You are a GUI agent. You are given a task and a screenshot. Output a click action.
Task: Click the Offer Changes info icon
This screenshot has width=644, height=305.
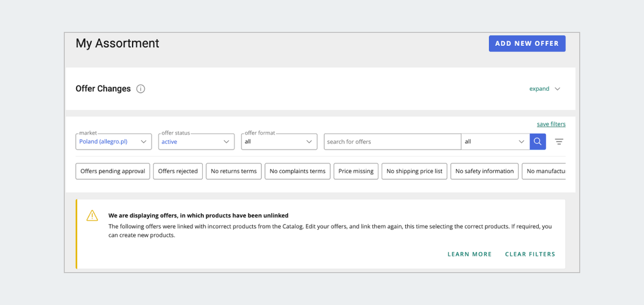tap(141, 89)
